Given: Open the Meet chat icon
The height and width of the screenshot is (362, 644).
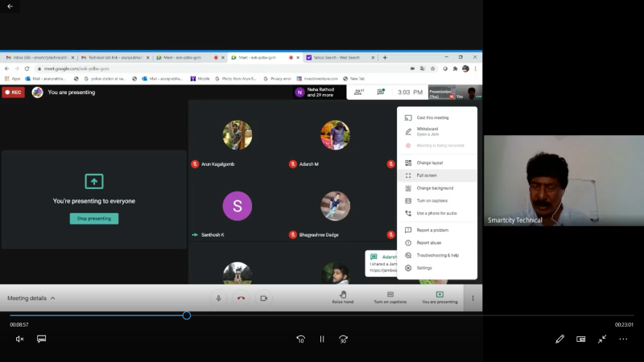Looking at the screenshot, I should [x=381, y=92].
